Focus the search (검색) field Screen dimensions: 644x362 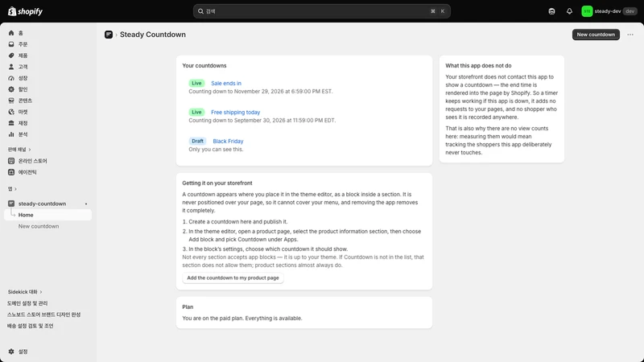tap(321, 11)
